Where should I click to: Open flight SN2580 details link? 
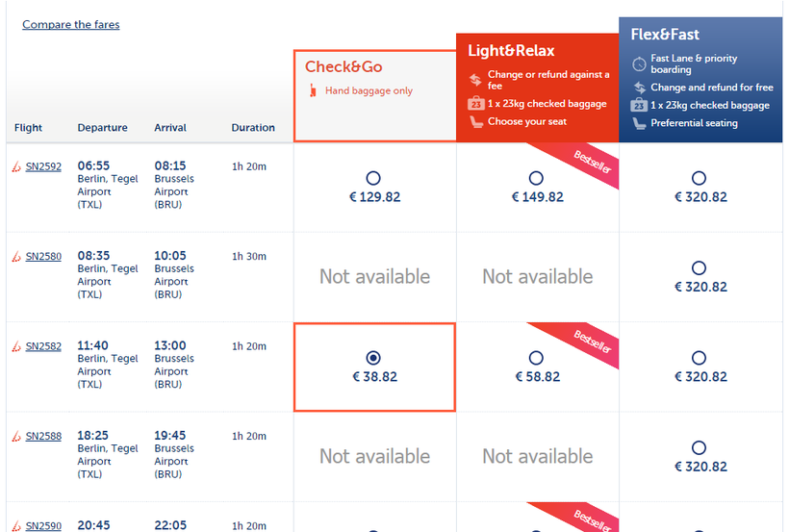pyautogui.click(x=43, y=257)
